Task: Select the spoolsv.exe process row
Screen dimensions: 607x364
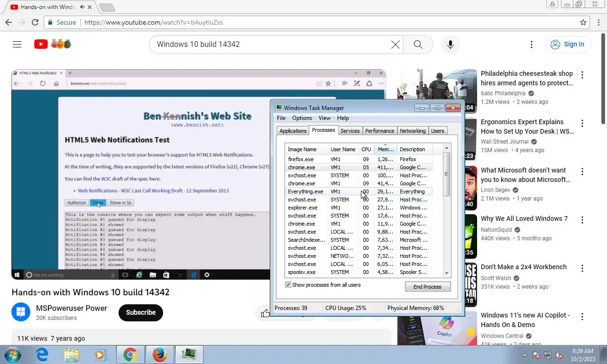Action: (x=359, y=272)
